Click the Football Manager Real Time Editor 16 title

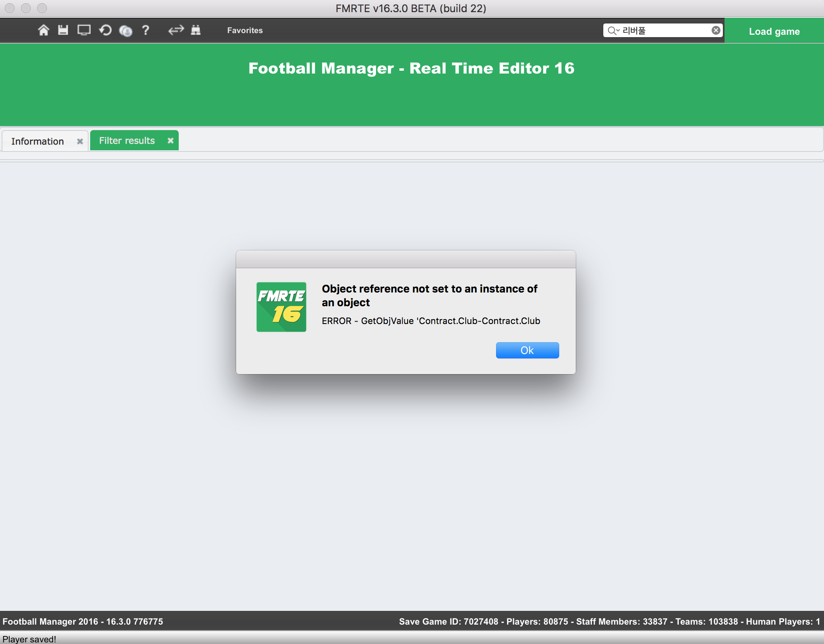pyautogui.click(x=412, y=68)
